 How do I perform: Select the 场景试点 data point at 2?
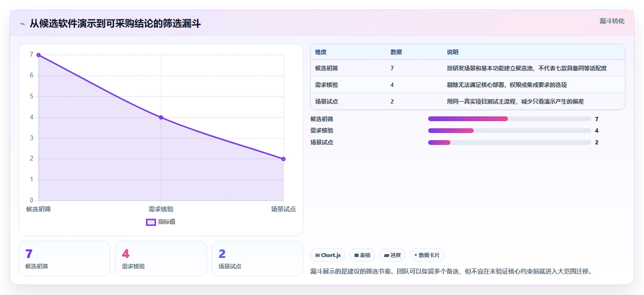point(283,159)
